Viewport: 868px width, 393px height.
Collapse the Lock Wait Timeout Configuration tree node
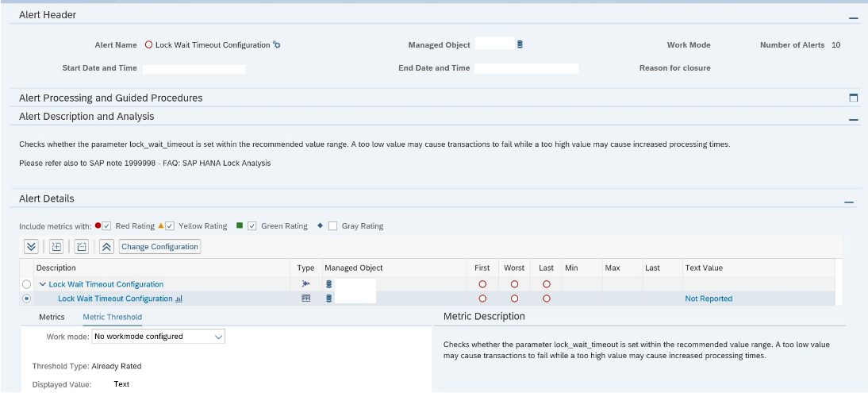(x=43, y=283)
